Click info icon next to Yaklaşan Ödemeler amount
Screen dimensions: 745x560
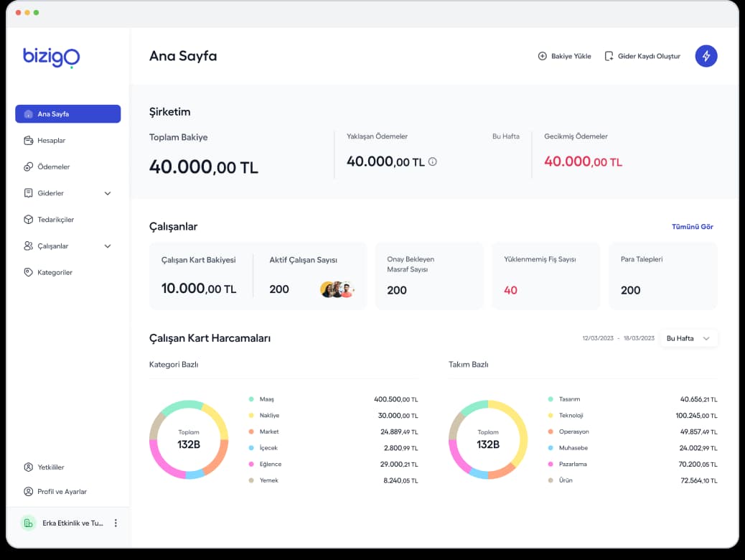[432, 162]
